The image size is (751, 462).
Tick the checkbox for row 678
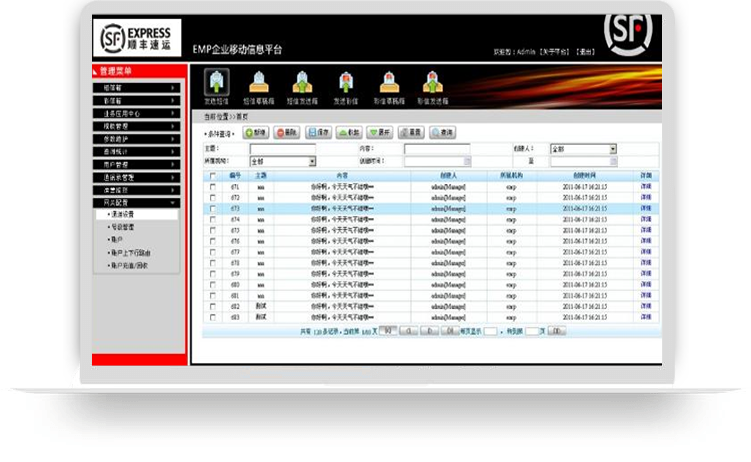tap(213, 263)
